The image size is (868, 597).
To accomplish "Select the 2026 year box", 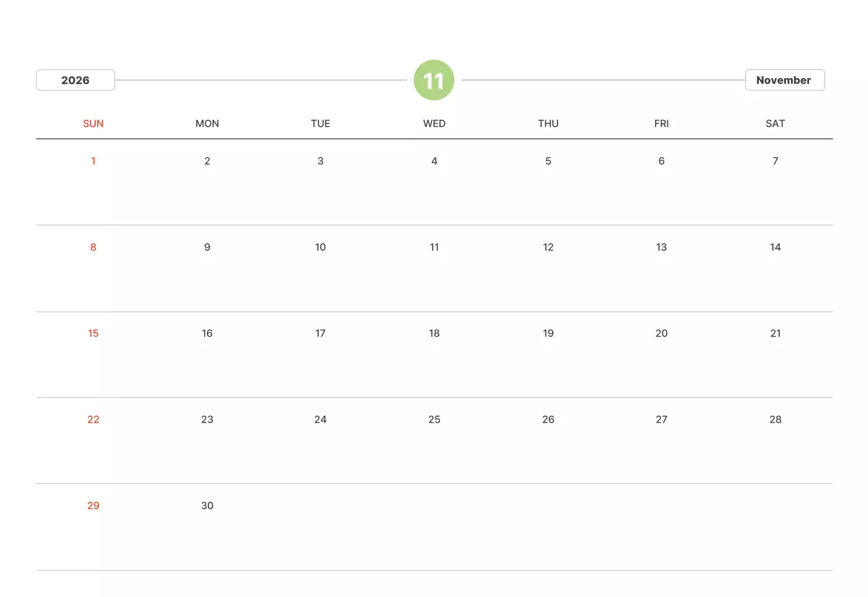I will pos(75,80).
